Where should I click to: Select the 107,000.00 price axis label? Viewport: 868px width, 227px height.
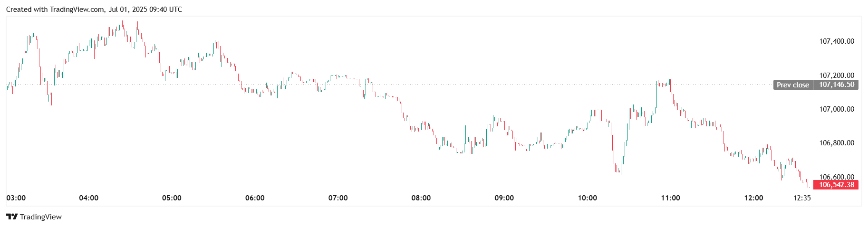pos(837,109)
